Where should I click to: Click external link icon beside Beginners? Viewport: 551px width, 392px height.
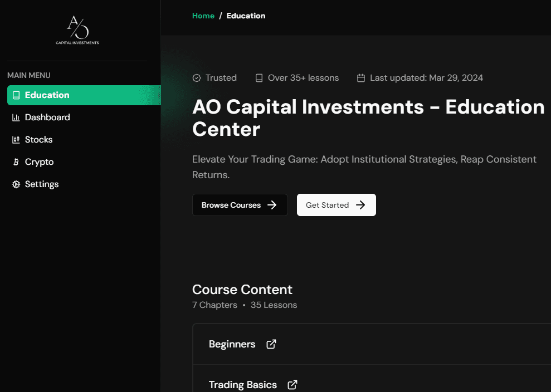pos(271,344)
